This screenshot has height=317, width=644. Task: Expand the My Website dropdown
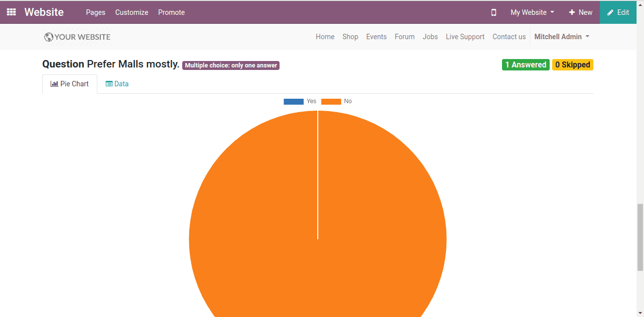(x=532, y=12)
